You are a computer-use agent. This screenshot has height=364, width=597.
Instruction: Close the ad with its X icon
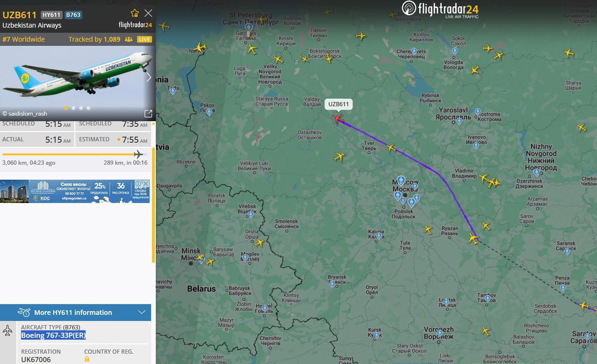pos(146,183)
